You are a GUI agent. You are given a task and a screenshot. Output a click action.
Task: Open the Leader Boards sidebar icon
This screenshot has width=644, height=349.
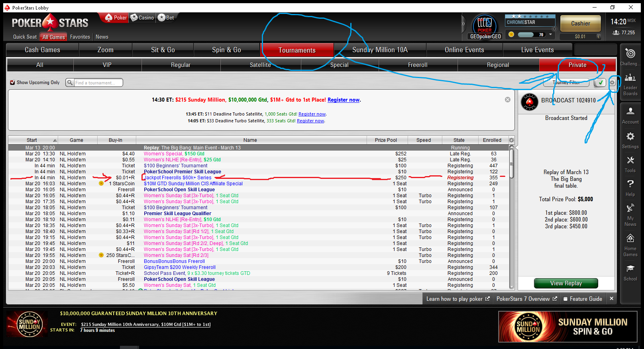pyautogui.click(x=630, y=84)
